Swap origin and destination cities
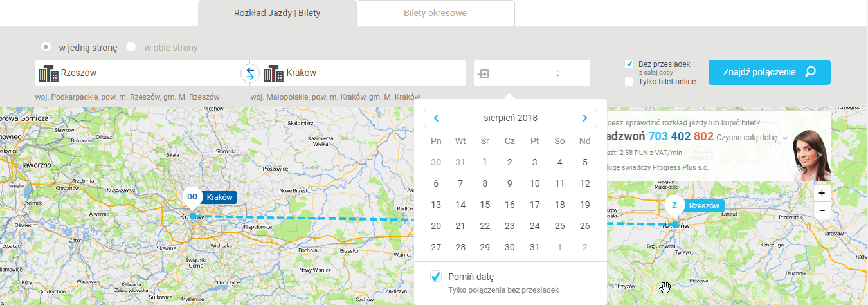Screen dimensions: 868x305 [249, 74]
